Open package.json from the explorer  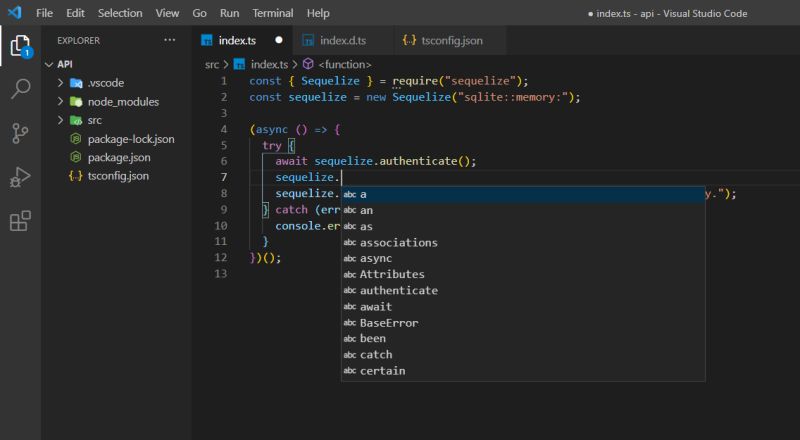click(x=119, y=157)
